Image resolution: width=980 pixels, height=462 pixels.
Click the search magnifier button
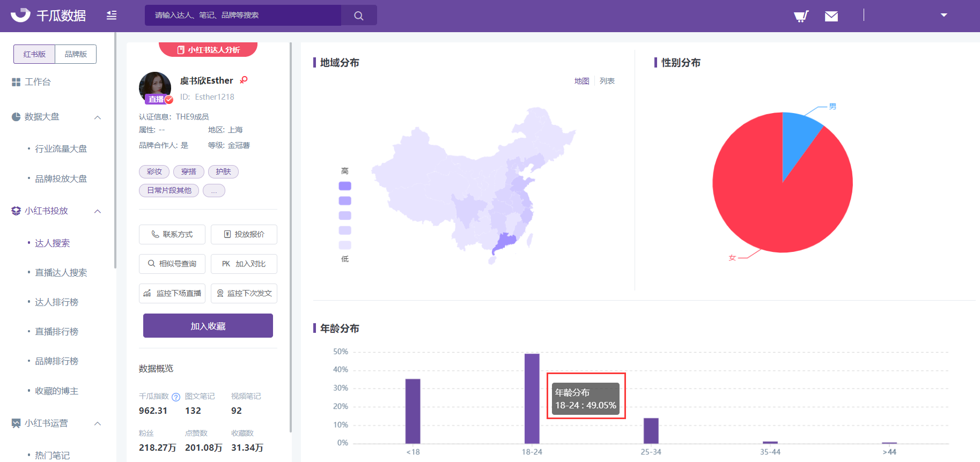(x=359, y=16)
